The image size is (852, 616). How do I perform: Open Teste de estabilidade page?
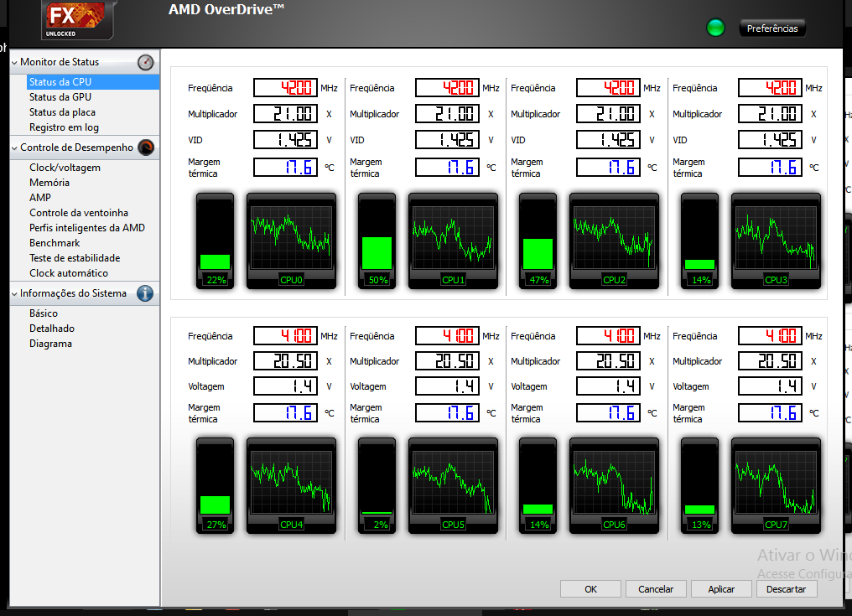coord(75,258)
